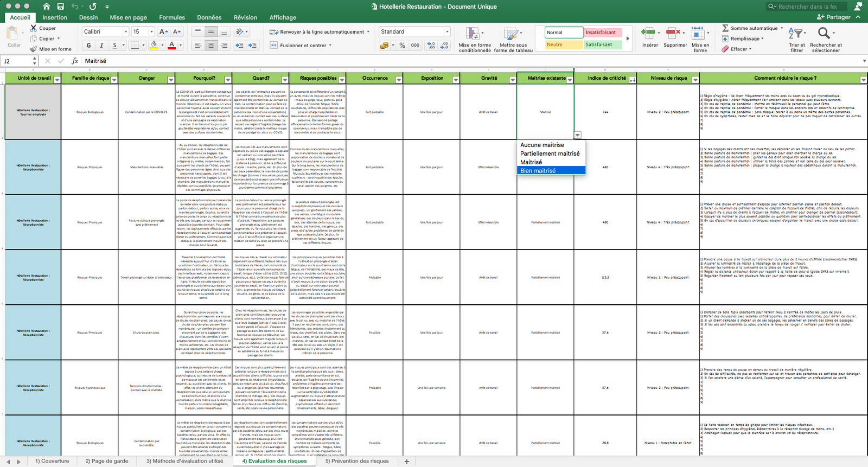Open the Danger column filter arrow

170,80
